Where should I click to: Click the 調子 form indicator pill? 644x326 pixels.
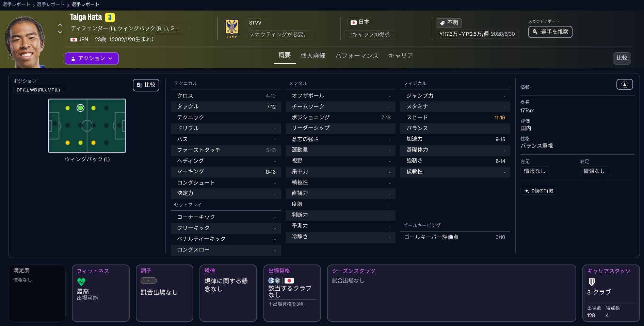pyautogui.click(x=148, y=281)
